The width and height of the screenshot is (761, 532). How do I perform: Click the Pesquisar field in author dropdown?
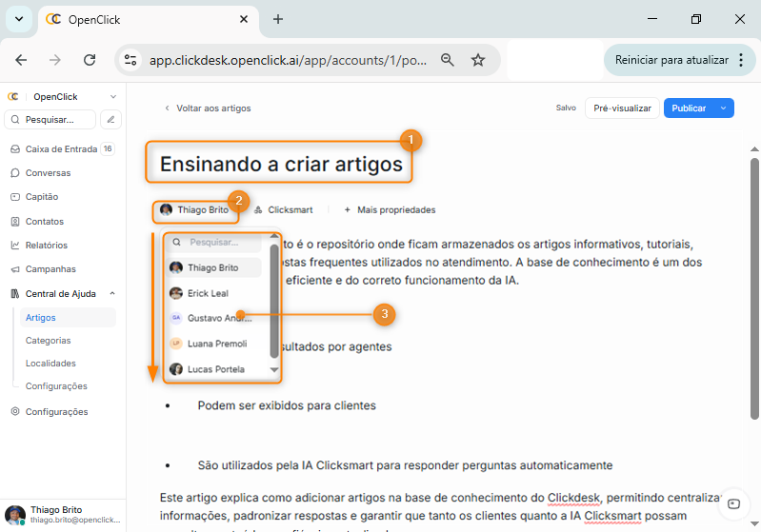point(218,243)
